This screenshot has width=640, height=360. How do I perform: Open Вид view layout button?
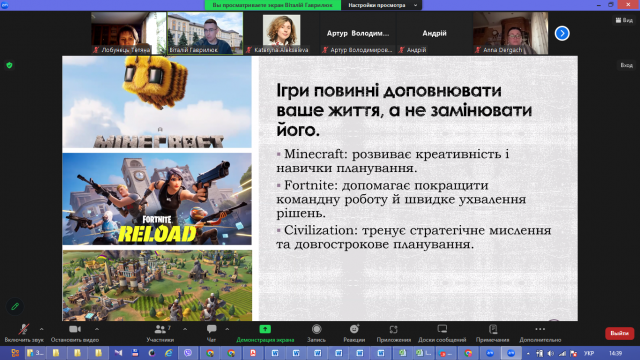[624, 20]
